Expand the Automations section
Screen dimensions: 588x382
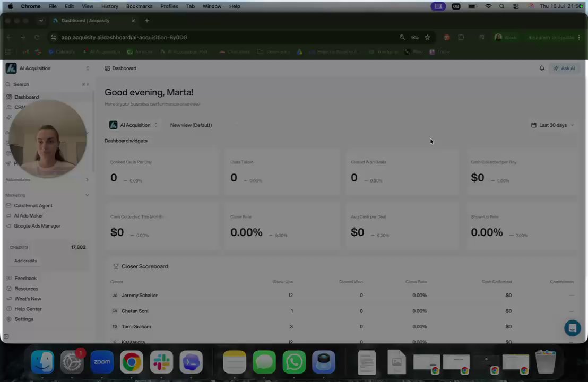pos(47,179)
